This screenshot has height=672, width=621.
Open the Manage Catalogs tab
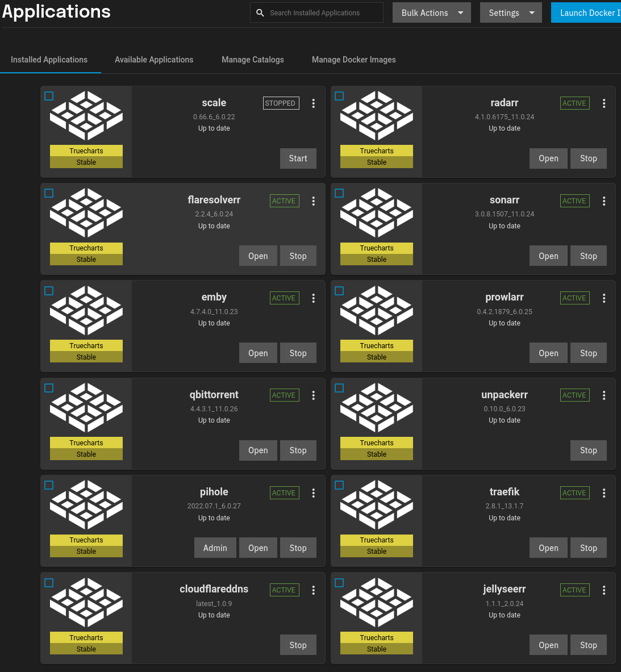253,60
